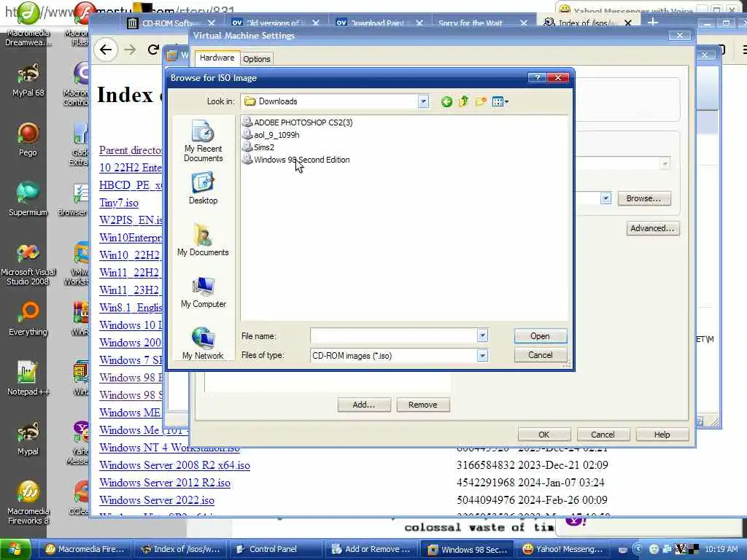Click OK in Virtual Machine Settings
Screen dimensions: 747x560
[543, 435]
